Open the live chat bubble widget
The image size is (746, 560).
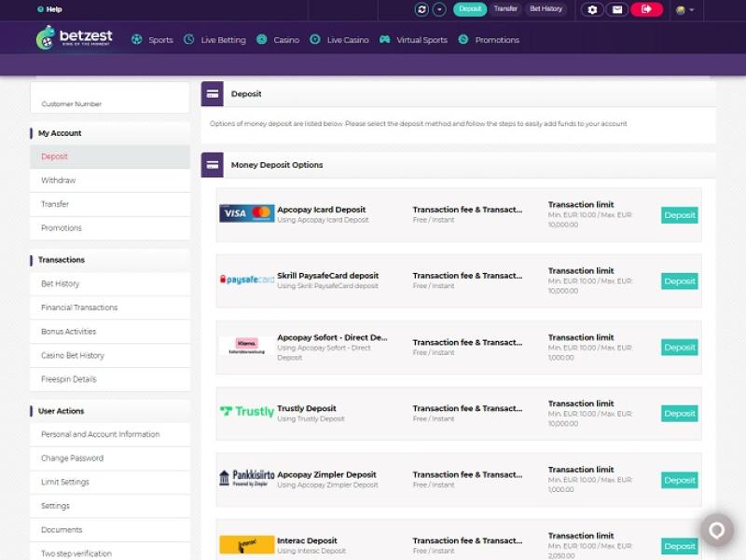coord(716,529)
